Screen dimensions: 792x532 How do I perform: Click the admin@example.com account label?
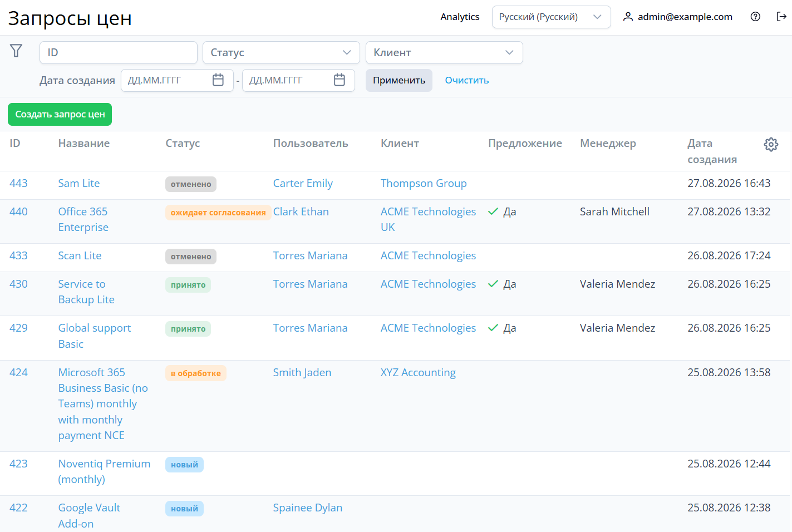coord(685,17)
